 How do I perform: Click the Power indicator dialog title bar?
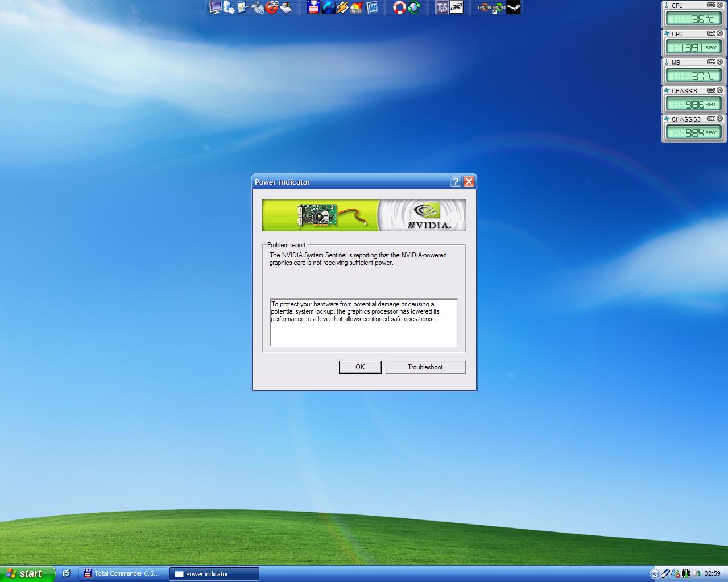(364, 181)
